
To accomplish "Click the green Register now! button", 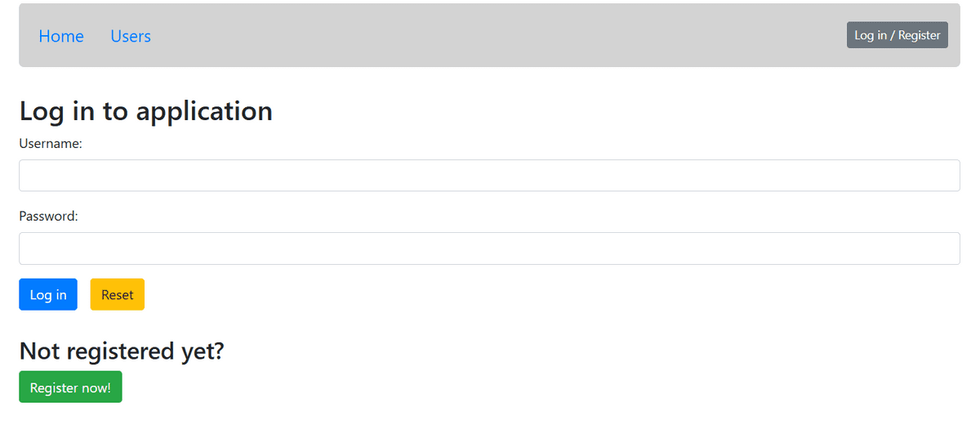I will pyautogui.click(x=70, y=387).
